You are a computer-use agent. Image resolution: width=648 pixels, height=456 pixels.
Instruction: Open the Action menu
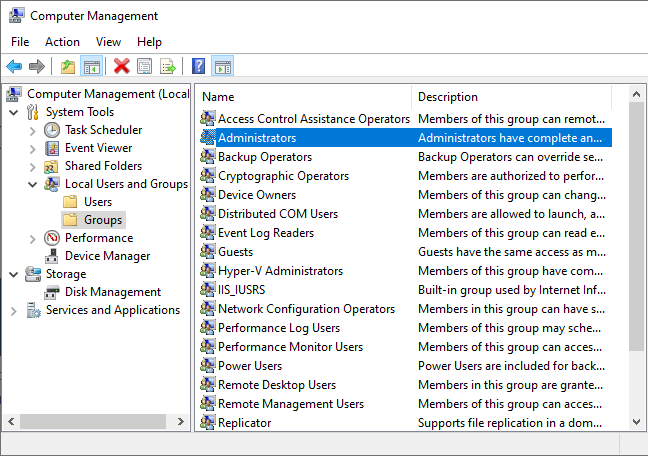coord(62,42)
